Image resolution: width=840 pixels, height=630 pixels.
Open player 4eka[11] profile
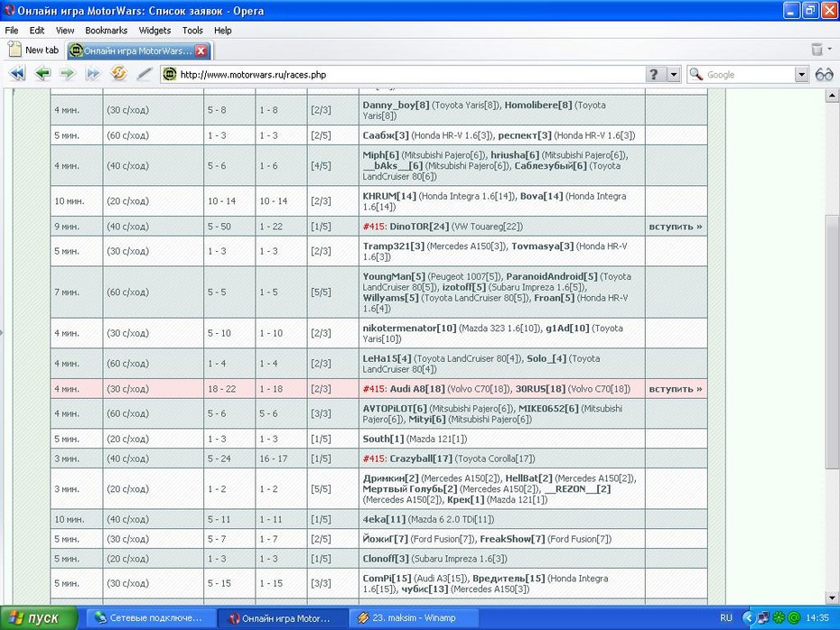[384, 519]
